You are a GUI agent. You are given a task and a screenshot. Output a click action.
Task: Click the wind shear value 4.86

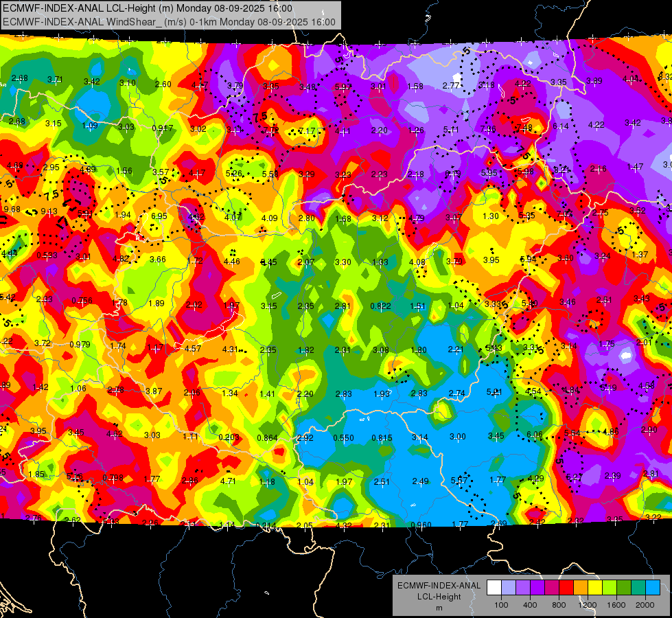pos(610,431)
